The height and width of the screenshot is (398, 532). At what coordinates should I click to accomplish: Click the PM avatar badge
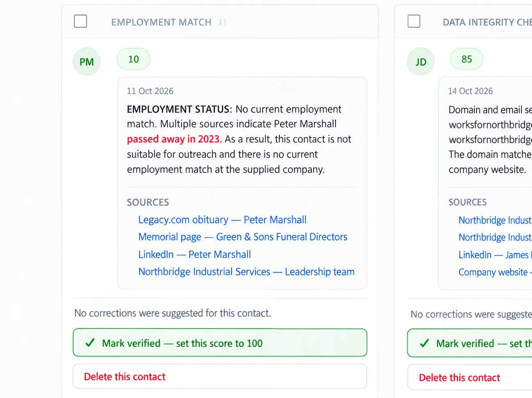click(87, 62)
